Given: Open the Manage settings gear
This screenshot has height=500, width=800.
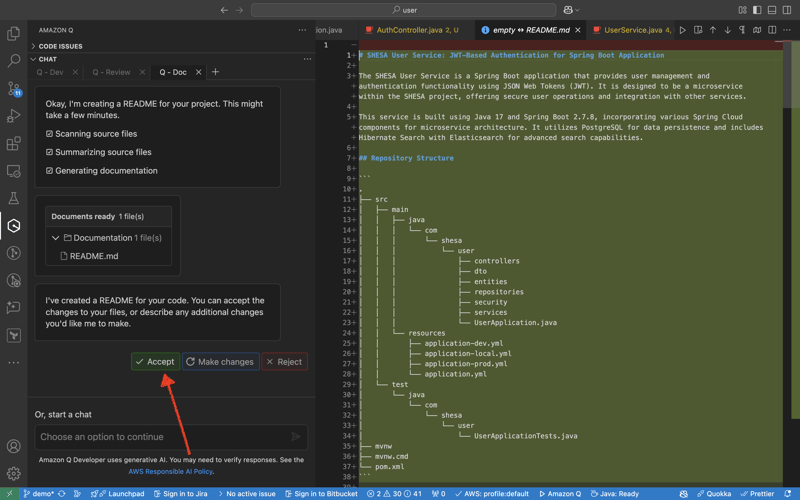Looking at the screenshot, I should [14, 473].
